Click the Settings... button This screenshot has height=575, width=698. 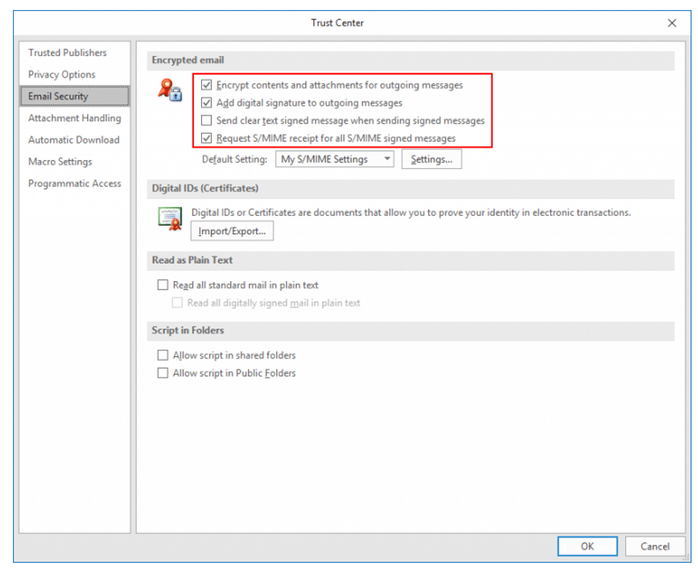(x=431, y=159)
